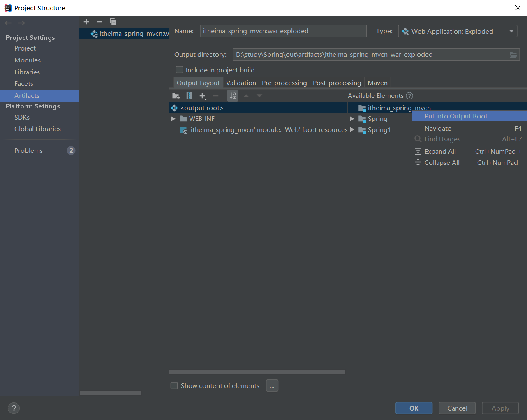Open the Pre-processing tab
Image resolution: width=527 pixels, height=420 pixels.
(x=284, y=83)
